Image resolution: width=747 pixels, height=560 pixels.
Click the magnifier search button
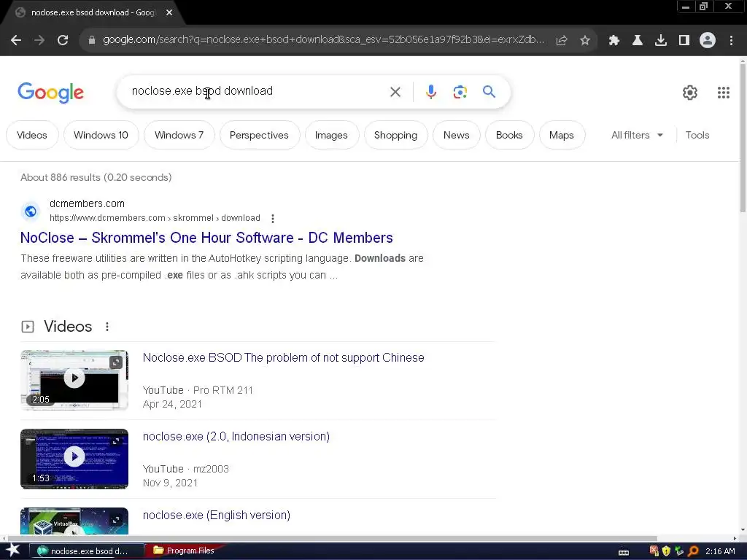pos(489,91)
